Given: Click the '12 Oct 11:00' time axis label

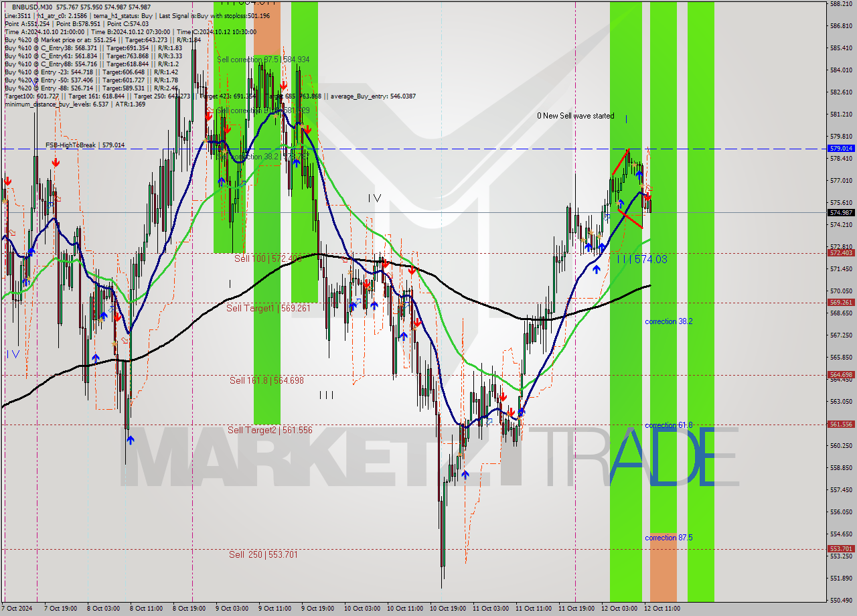Looking at the screenshot, I should tap(661, 609).
